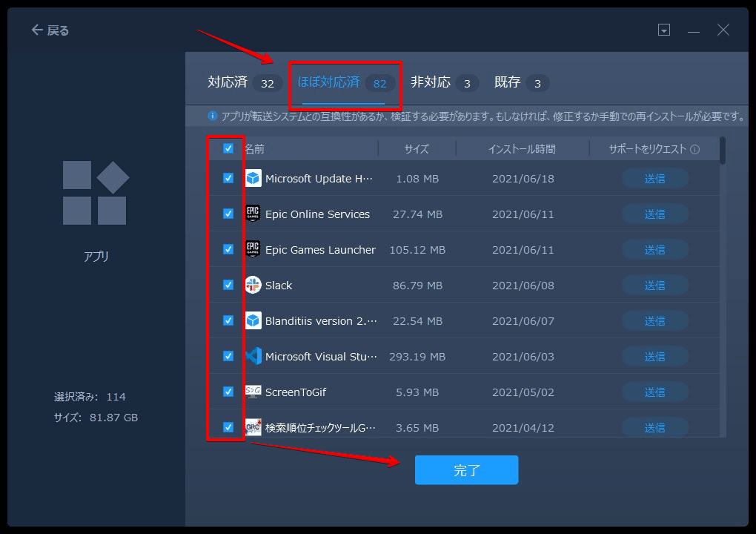Uncheck Microsoft Visual Studio checkbox
The image size is (756, 534).
point(228,356)
